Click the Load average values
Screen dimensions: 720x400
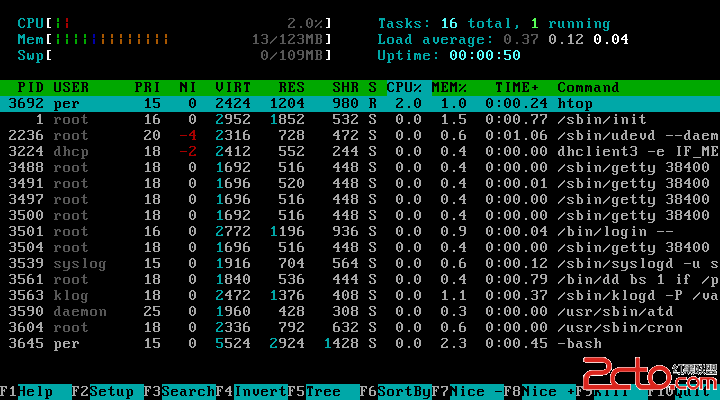[x=566, y=39]
